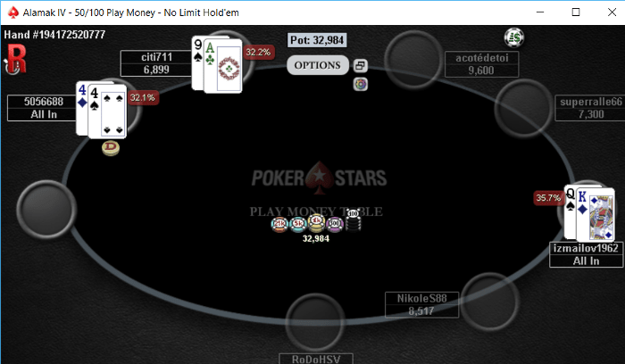
Task: Click izmailov1962 All In player box
Action: [586, 254]
